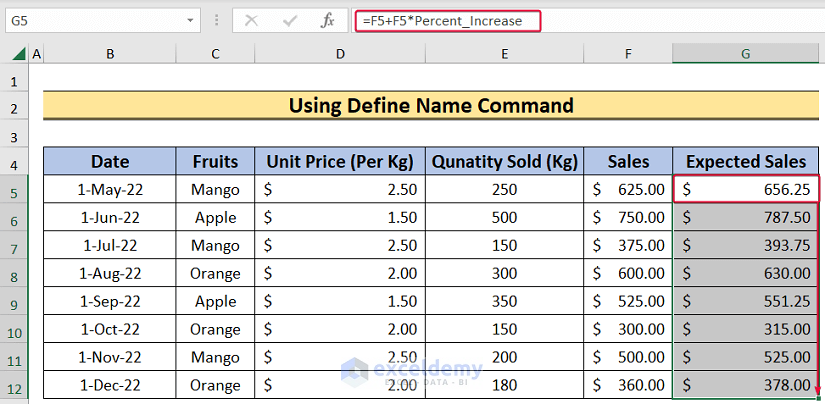Select the Fruits header cell
This screenshot has width=825, height=404.
coord(215,161)
